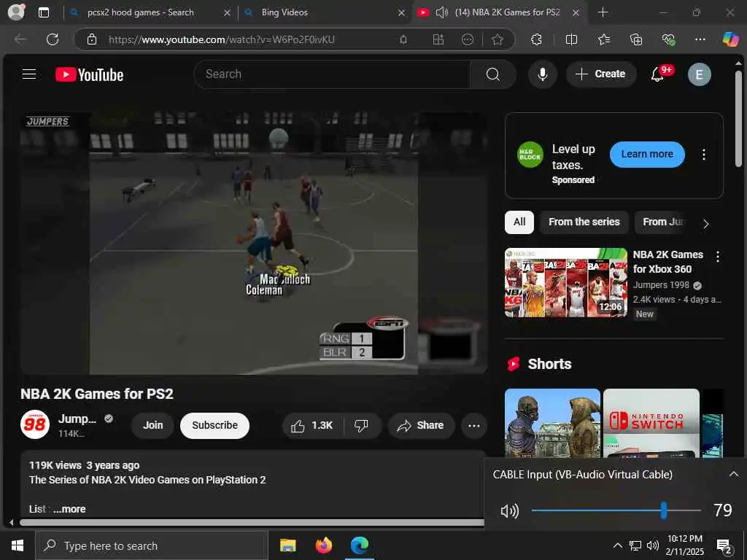Select the From the series chip
Screen dimensions: 747x560
pyautogui.click(x=584, y=222)
